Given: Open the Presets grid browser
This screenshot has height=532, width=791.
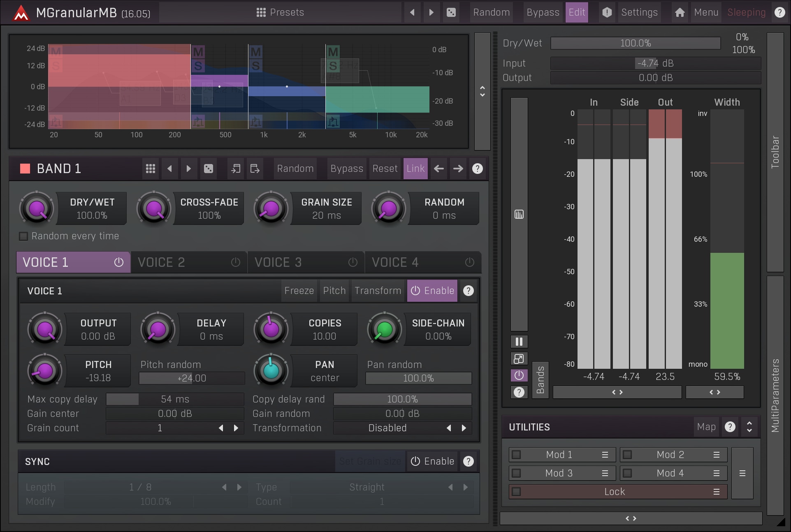Looking at the screenshot, I should [x=280, y=12].
